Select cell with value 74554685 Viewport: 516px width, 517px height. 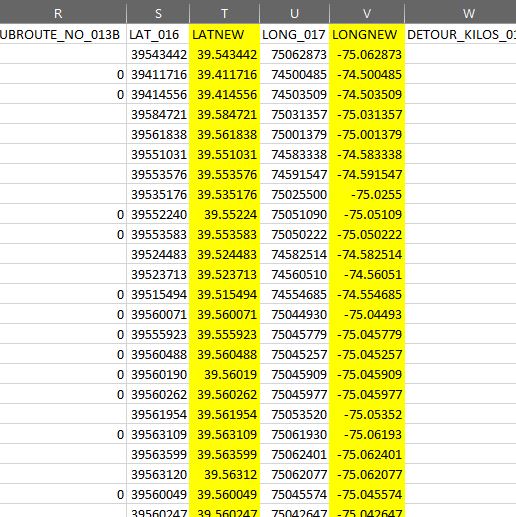pyautogui.click(x=294, y=294)
